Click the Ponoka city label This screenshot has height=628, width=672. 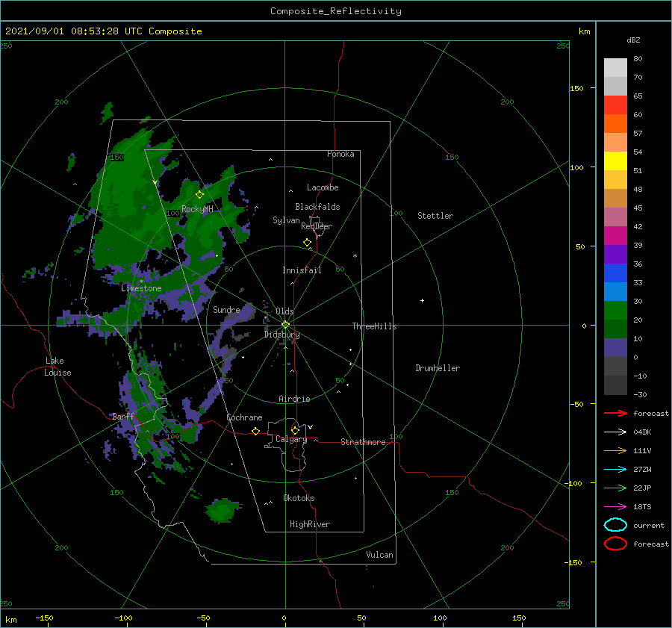click(x=340, y=154)
